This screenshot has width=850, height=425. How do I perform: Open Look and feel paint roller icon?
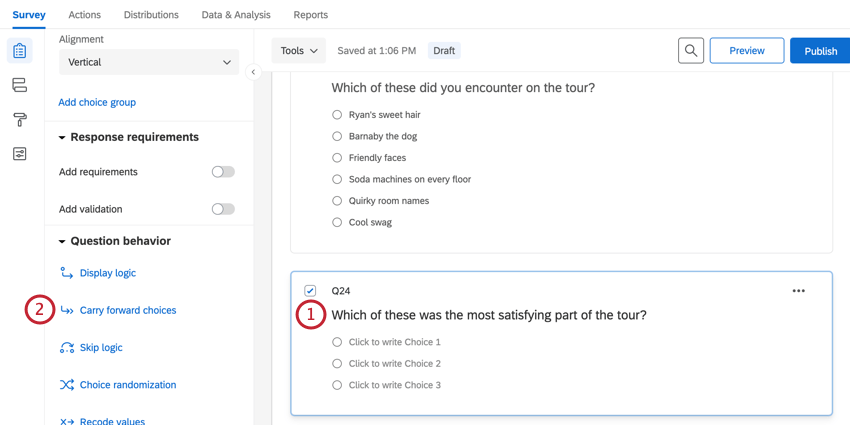point(20,120)
